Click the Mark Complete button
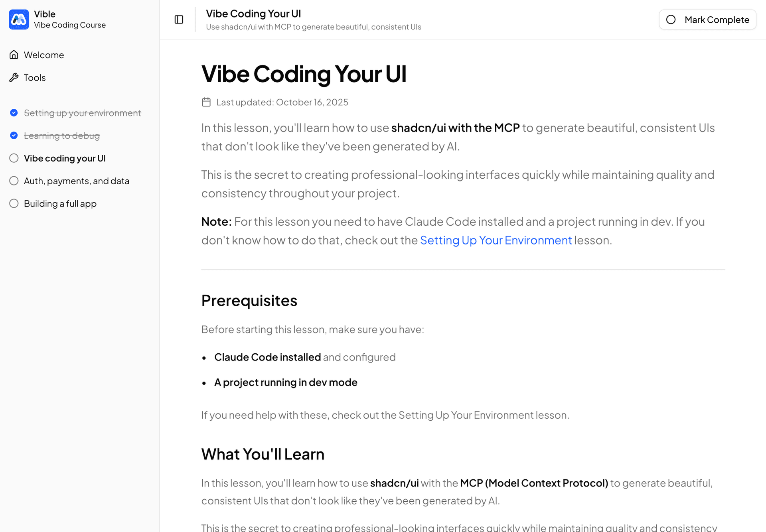The image size is (766, 532). [x=707, y=20]
